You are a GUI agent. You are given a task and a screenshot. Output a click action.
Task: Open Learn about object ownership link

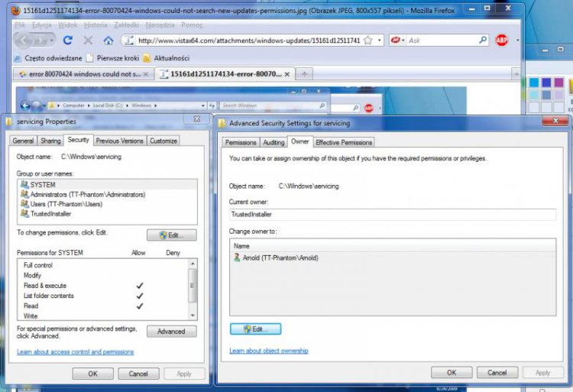(269, 351)
